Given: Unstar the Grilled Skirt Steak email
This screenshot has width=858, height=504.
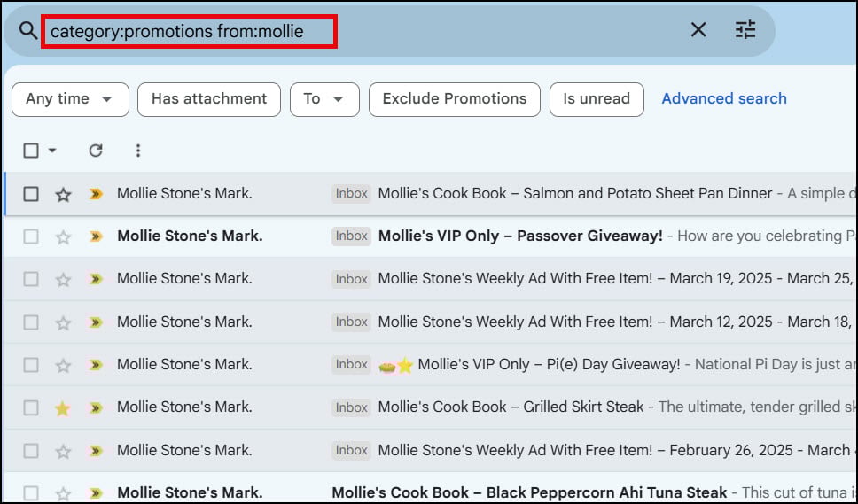Looking at the screenshot, I should click(63, 407).
